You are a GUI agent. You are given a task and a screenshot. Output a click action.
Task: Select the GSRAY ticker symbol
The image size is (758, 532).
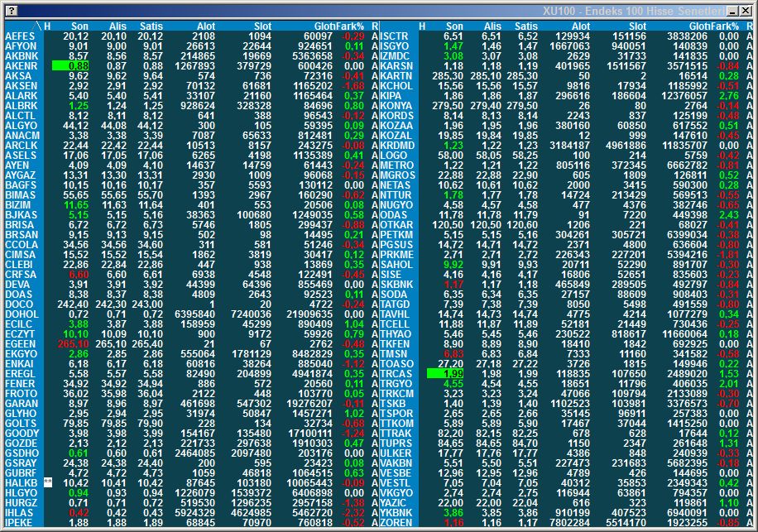point(21,463)
